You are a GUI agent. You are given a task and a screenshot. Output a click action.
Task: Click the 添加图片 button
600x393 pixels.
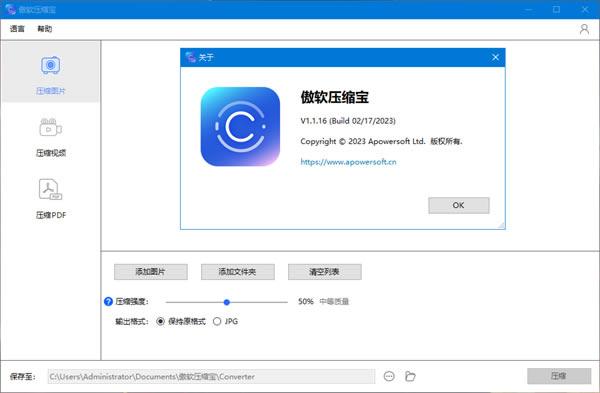151,272
